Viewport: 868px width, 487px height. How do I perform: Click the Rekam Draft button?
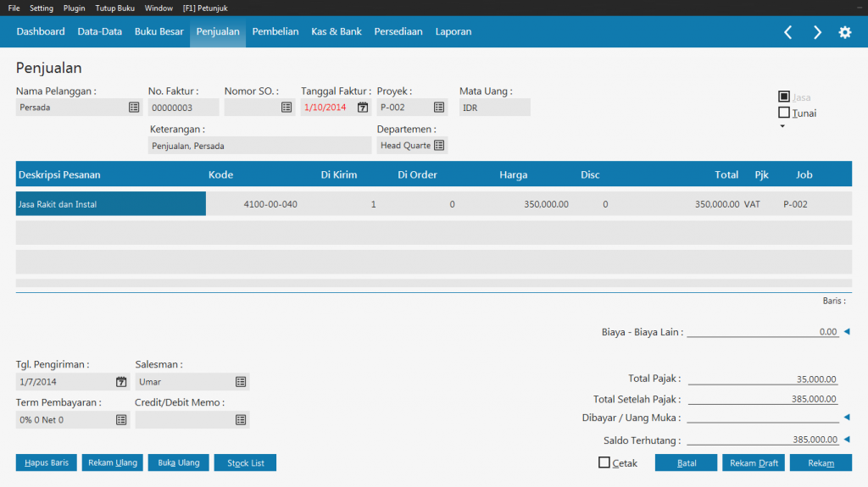pyautogui.click(x=754, y=463)
